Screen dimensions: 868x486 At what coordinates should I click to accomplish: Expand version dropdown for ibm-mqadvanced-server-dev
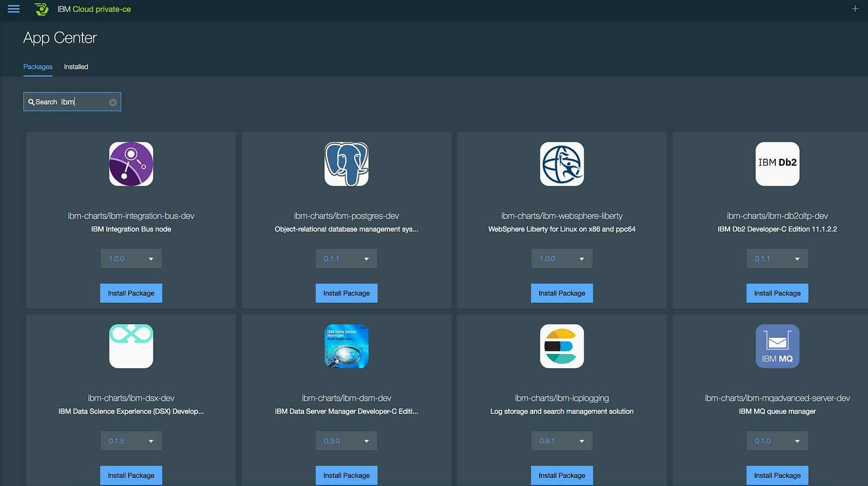[x=777, y=441]
